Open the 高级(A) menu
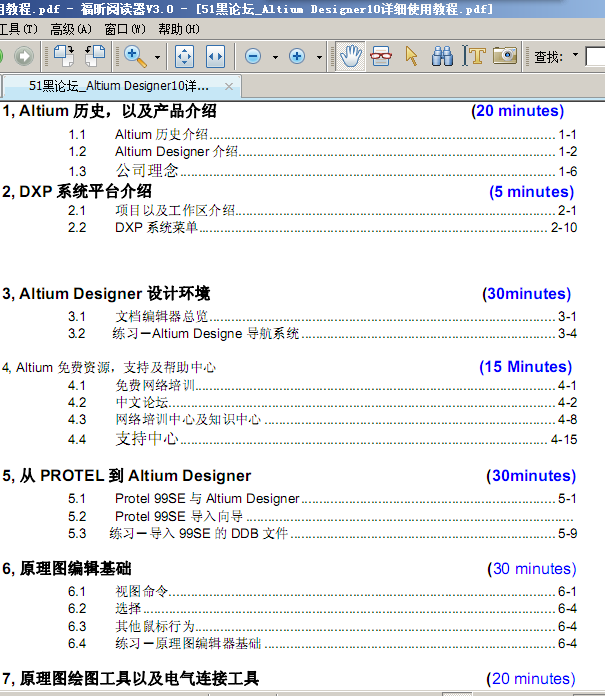 [71, 29]
